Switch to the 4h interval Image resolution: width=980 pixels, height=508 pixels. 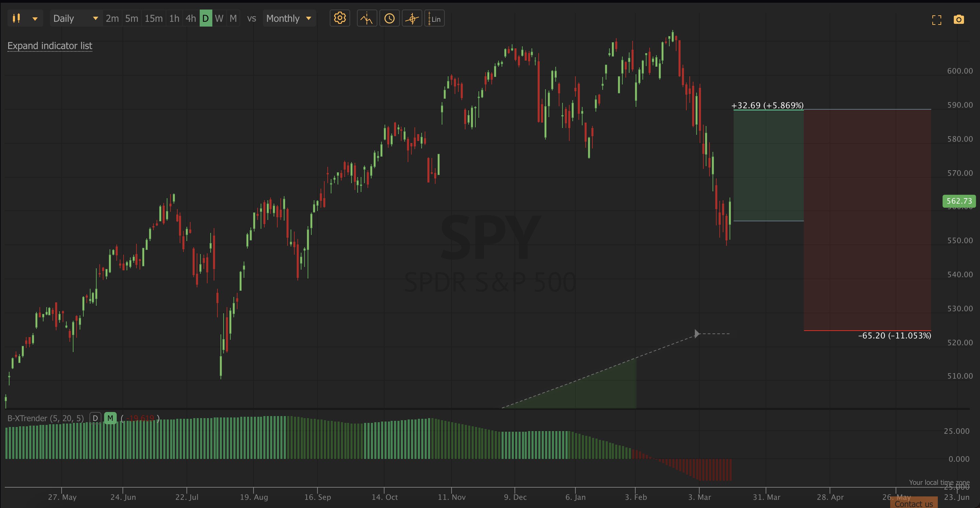(190, 18)
